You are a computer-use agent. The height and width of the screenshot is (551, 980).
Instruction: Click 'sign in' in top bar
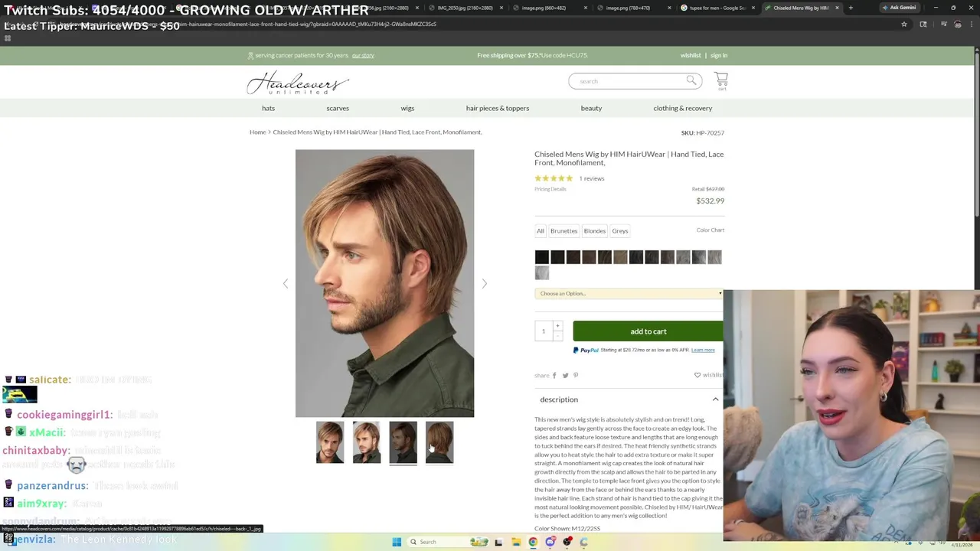[719, 55]
